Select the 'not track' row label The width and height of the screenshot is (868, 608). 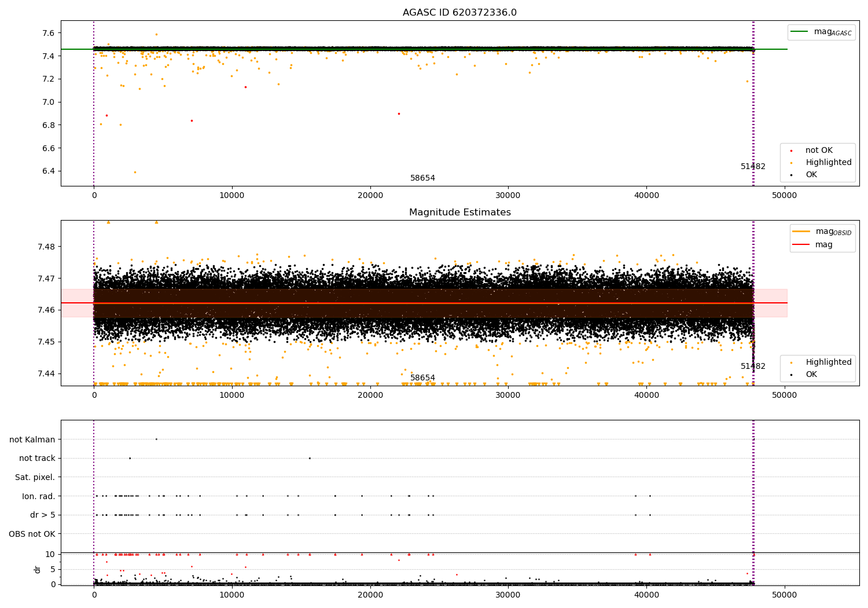click(x=37, y=459)
